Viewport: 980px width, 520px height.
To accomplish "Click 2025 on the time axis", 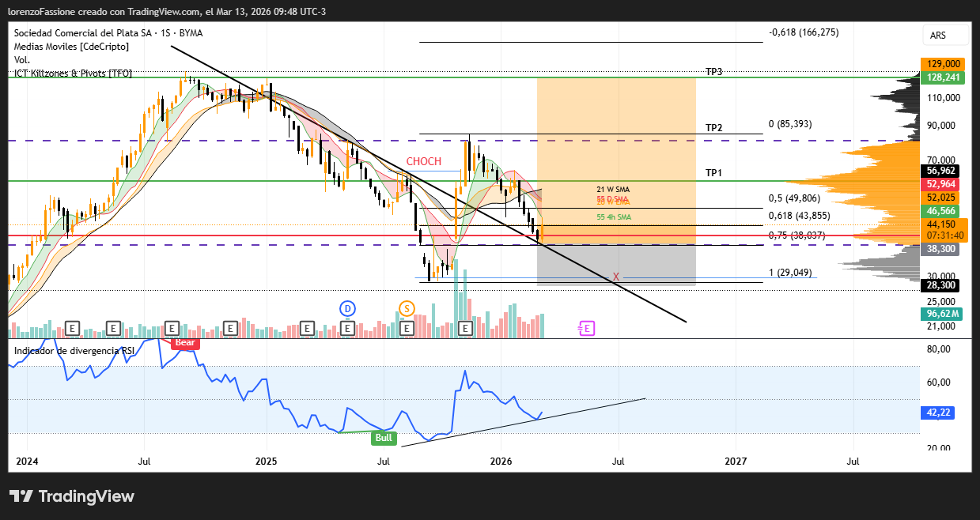I will [x=267, y=461].
